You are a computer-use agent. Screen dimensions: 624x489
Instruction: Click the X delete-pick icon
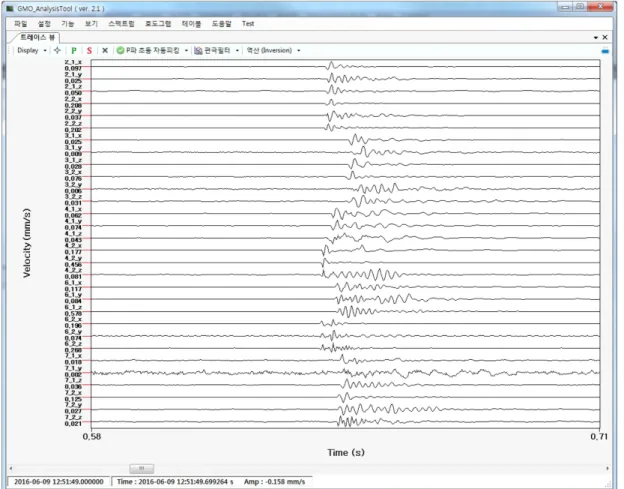tap(105, 51)
